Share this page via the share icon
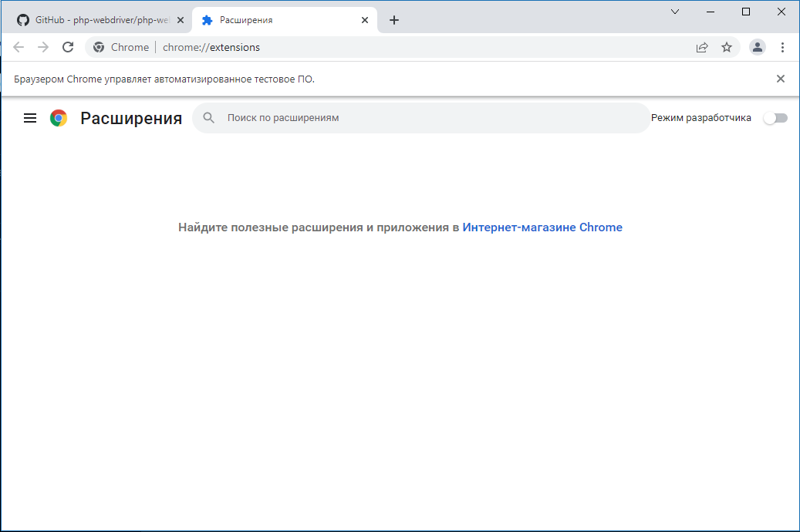The width and height of the screenshot is (800, 532). 702,48
